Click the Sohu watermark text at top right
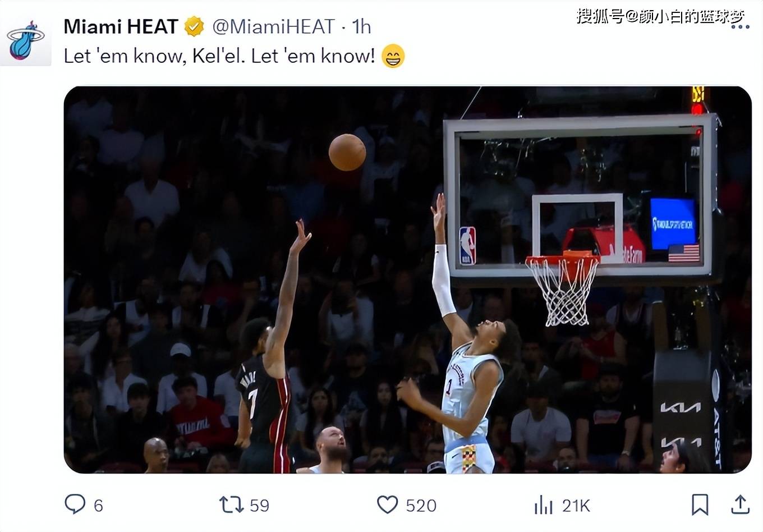Viewport: 763px width, 532px height. click(660, 16)
